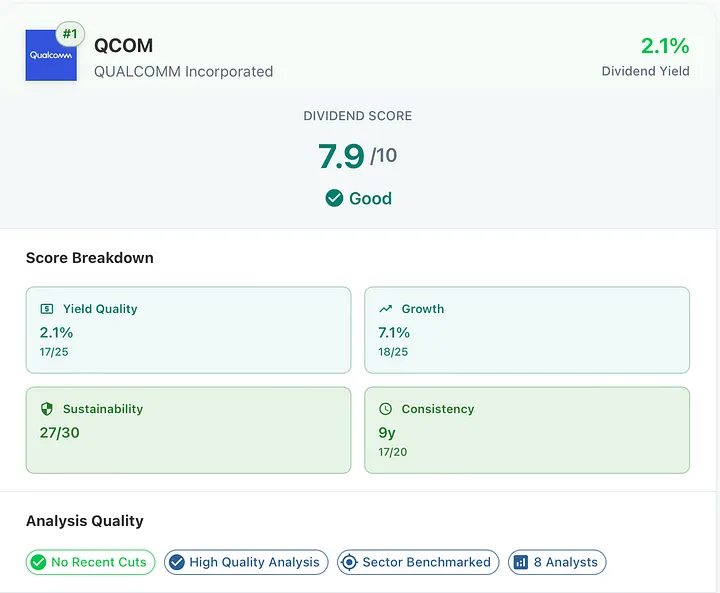Click the Score Breakdown heading
This screenshot has height=593, width=720.
[x=90, y=258]
